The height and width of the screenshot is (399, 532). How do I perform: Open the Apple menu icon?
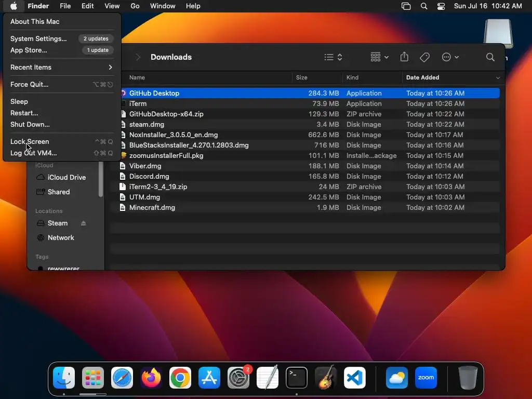(x=14, y=6)
